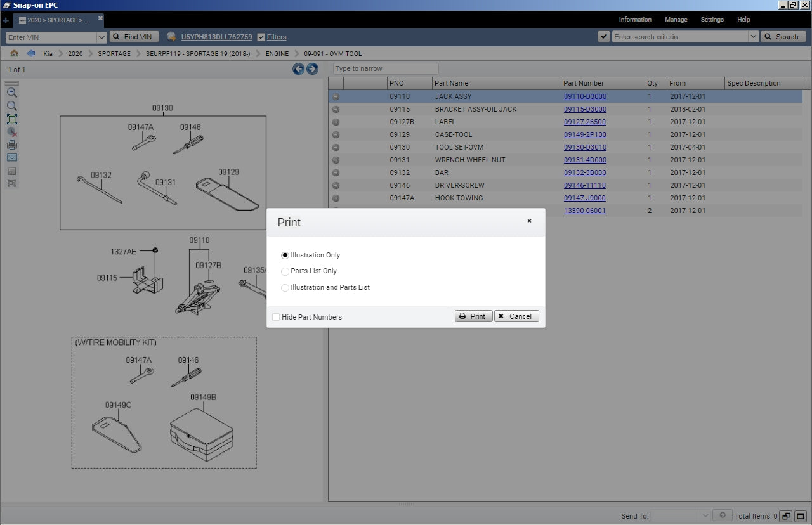This screenshot has width=812, height=525.
Task: Close the Print dialog with X
Action: (x=529, y=221)
